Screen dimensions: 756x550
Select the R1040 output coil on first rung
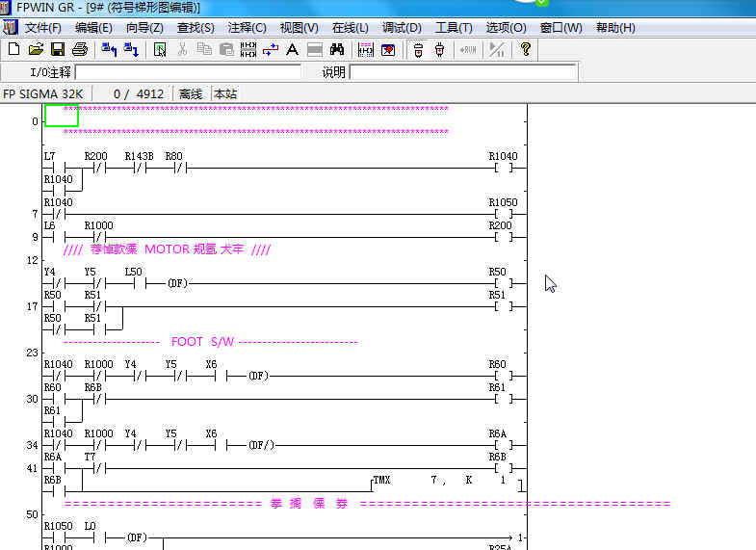(x=503, y=167)
